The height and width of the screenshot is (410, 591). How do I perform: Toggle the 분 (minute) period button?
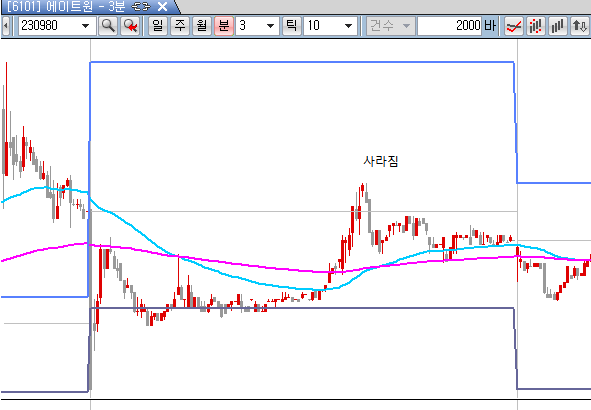[x=224, y=26]
